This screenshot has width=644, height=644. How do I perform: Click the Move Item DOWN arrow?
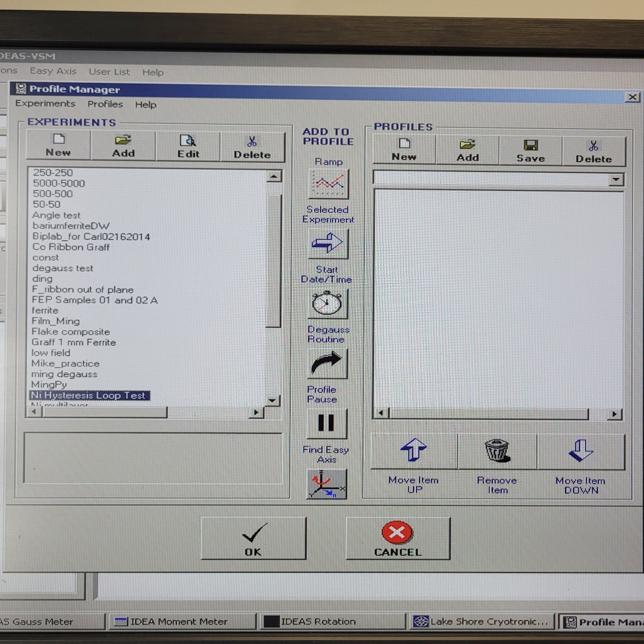581,452
